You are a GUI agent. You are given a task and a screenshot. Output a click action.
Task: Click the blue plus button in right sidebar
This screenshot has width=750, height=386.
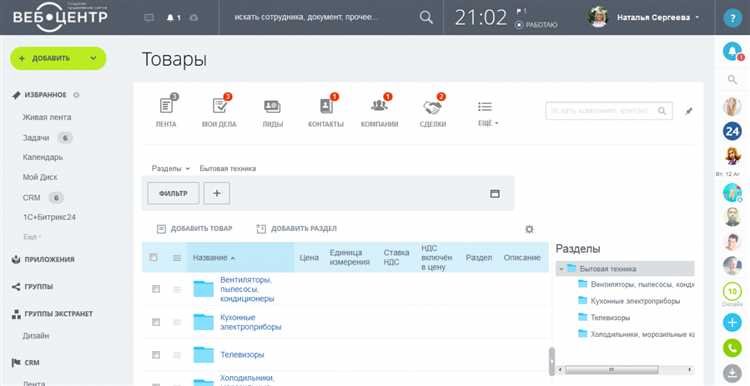click(732, 322)
